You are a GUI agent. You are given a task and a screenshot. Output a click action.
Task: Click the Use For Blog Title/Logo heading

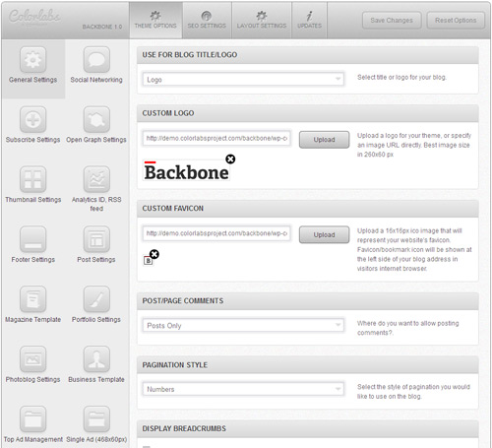click(190, 55)
